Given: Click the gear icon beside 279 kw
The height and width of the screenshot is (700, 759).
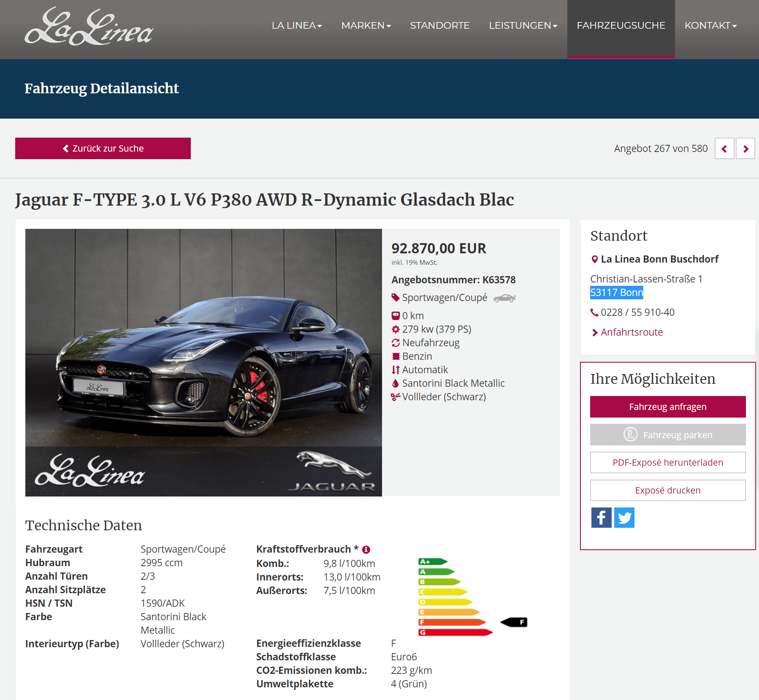Looking at the screenshot, I should coord(396,329).
